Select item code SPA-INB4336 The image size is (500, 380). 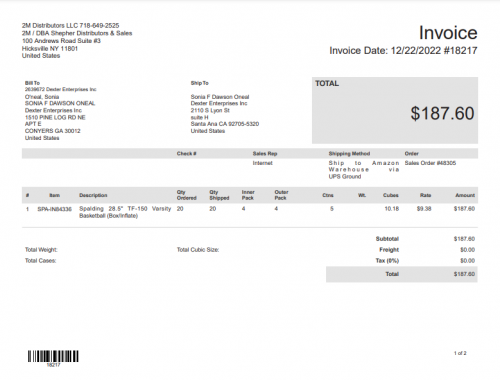[54, 209]
